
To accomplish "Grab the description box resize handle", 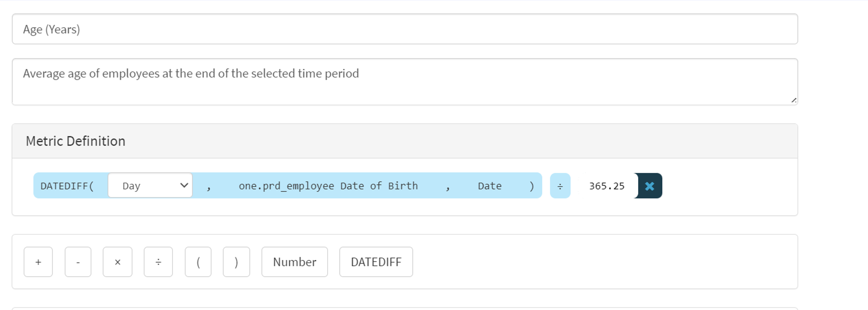I will click(x=793, y=100).
